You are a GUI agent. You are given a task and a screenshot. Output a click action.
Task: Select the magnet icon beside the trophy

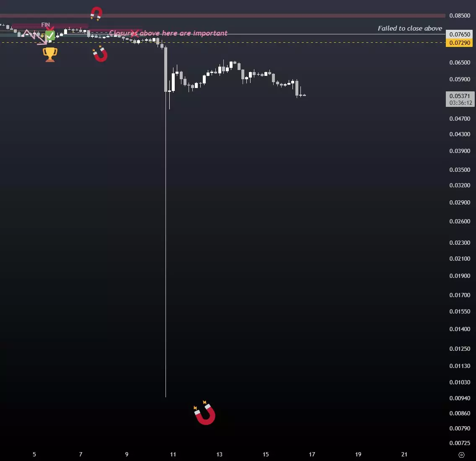100,54
